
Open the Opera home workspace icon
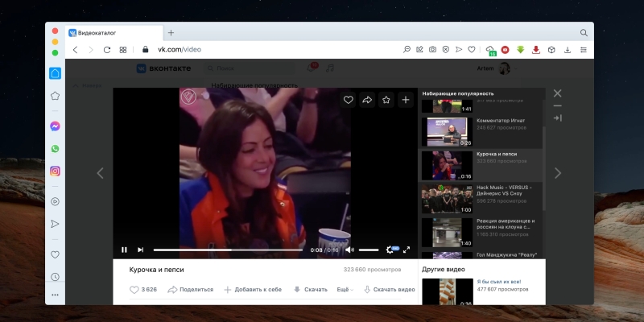pos(55,73)
